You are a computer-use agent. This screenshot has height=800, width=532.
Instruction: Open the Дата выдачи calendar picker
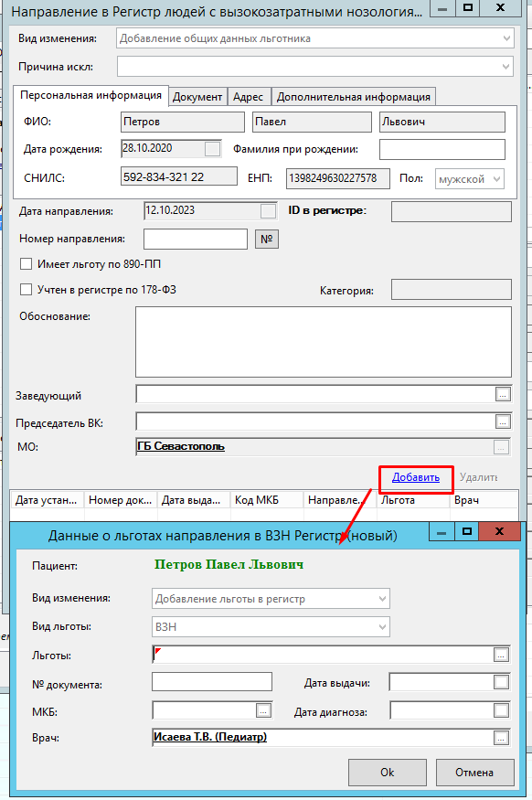501,682
